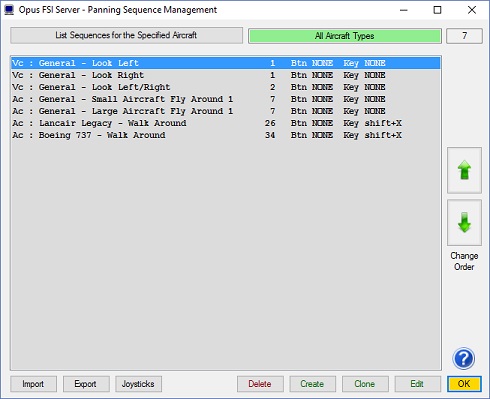This screenshot has width=490, height=399.
Task: Click the sequence count box showing 7
Action: pyautogui.click(x=464, y=36)
